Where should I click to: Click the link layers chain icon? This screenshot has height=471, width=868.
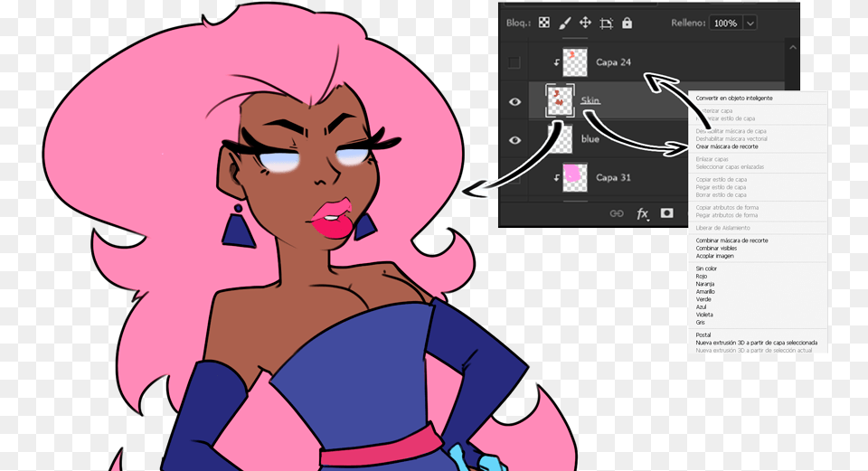pos(616,213)
